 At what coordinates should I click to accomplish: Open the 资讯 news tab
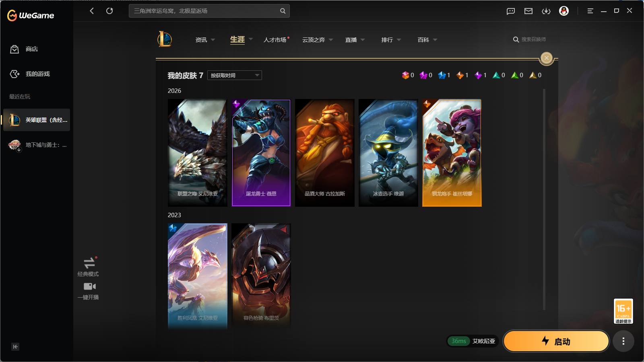201,40
